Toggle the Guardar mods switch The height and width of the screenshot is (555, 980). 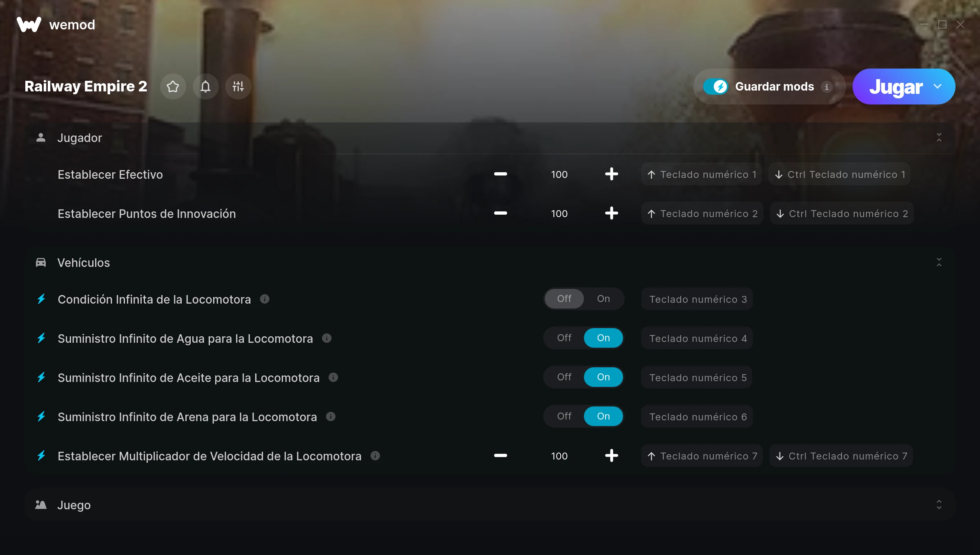[715, 87]
